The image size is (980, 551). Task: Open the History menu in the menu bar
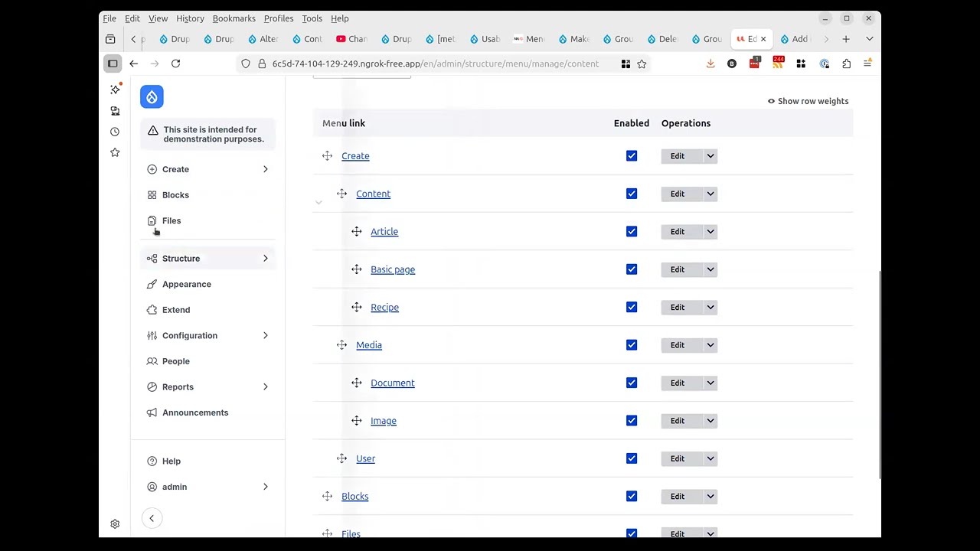pyautogui.click(x=190, y=18)
